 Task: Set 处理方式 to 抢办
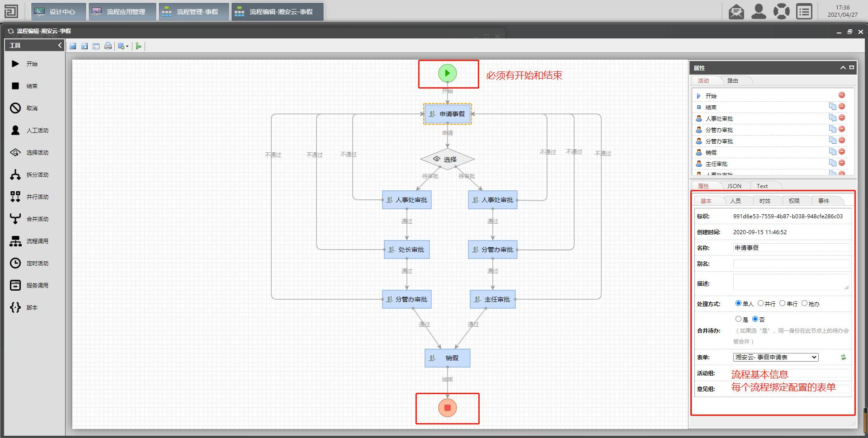click(x=804, y=303)
